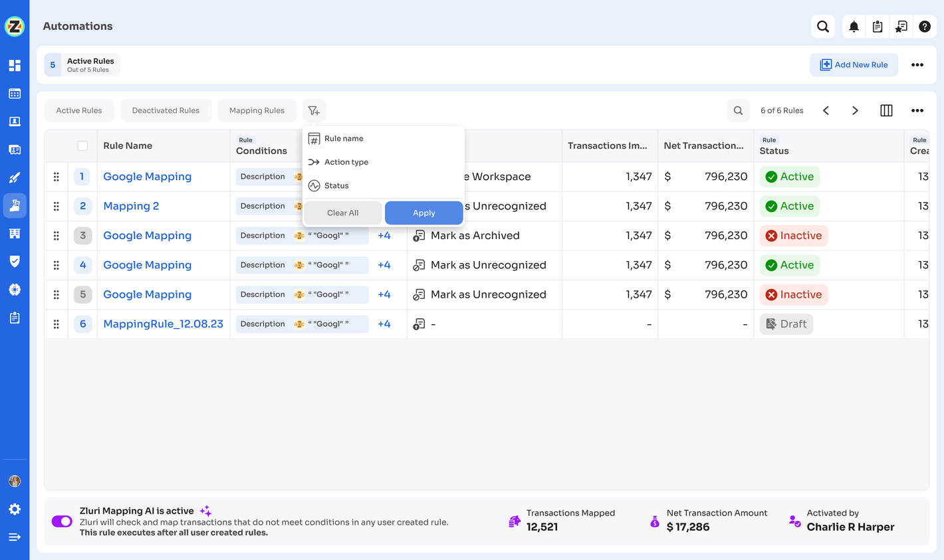Viewport: 944px width, 560px height.
Task: Open MappingRule_12.08.23 rule
Action: click(163, 324)
